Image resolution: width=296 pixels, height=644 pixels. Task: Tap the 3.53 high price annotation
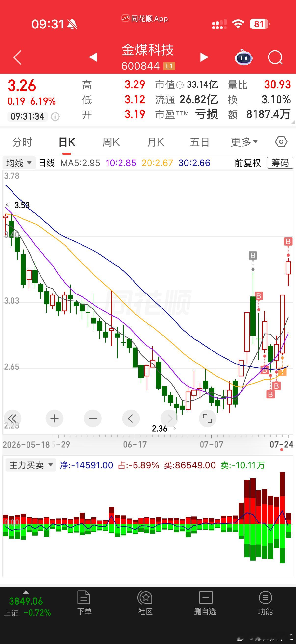[18, 205]
